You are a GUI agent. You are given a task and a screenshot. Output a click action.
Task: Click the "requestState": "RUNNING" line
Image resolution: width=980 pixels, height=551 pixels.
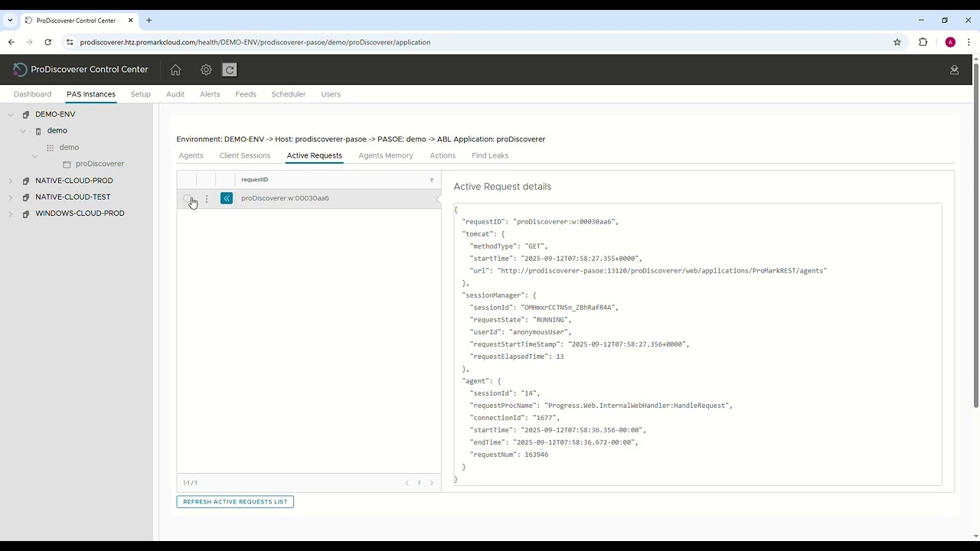(520, 320)
